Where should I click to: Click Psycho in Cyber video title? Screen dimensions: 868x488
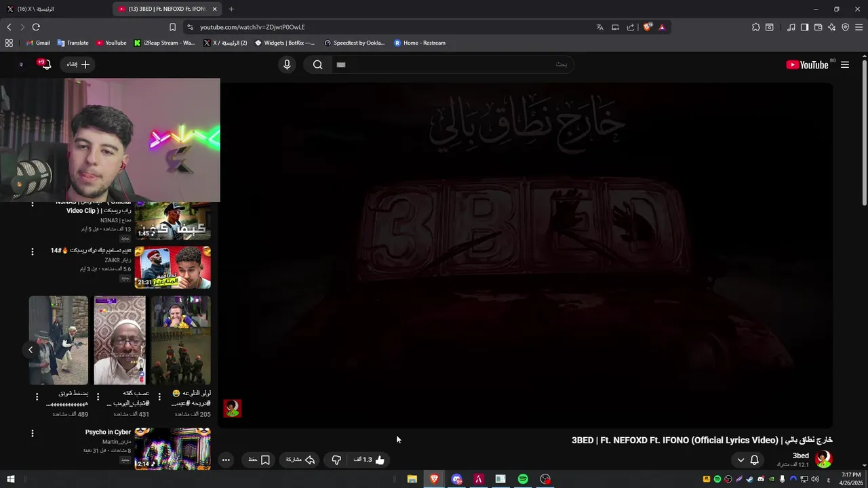coord(108,432)
